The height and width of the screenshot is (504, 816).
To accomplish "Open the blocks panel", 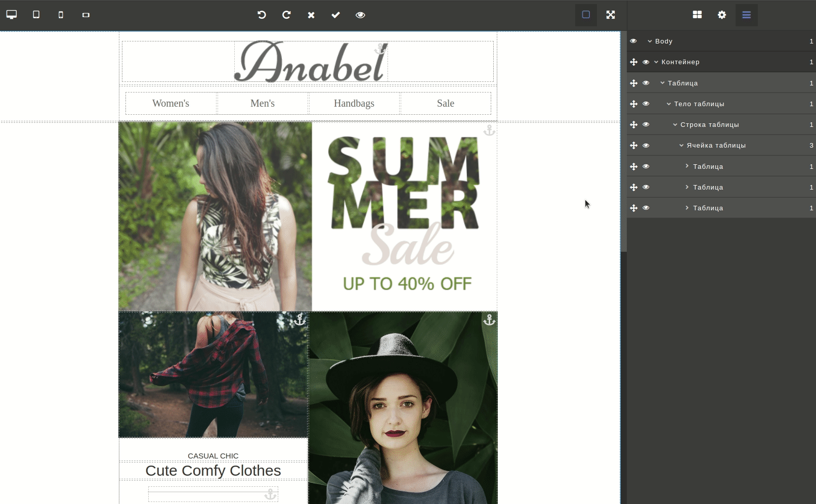I will [x=697, y=15].
